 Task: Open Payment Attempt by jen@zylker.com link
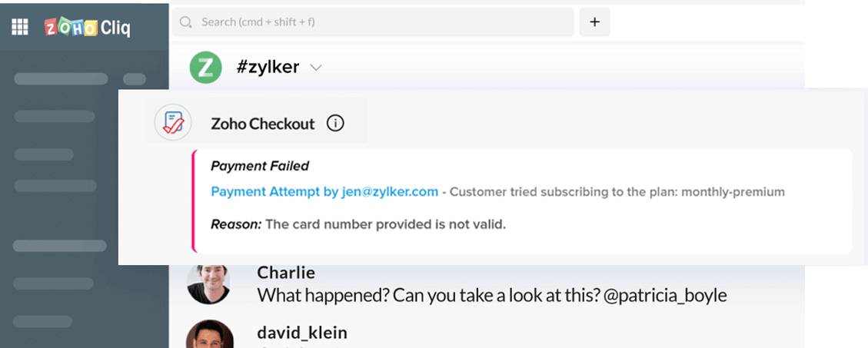[x=324, y=191]
